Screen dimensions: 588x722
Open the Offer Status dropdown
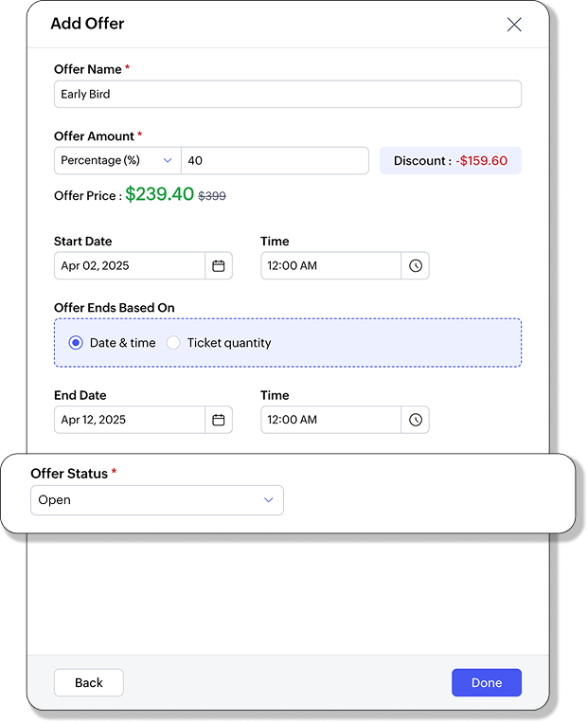[x=157, y=500]
